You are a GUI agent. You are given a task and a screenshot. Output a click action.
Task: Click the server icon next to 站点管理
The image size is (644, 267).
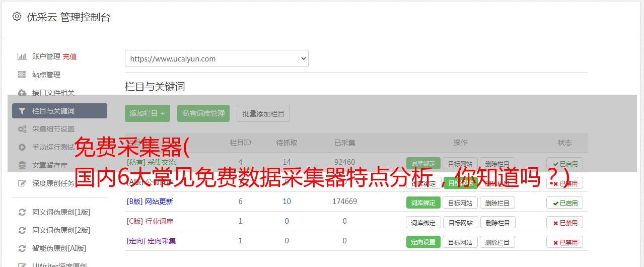coord(22,75)
